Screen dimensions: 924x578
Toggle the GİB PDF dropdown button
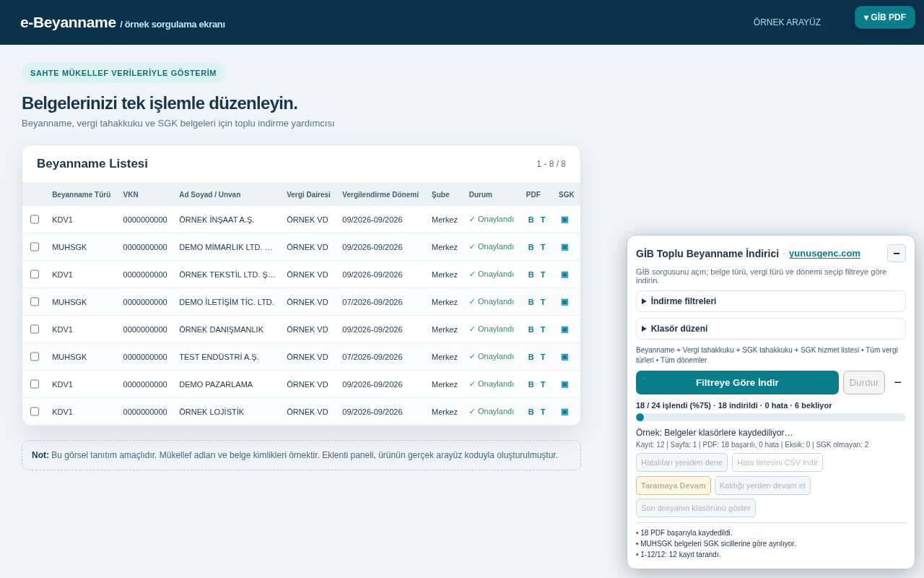click(x=885, y=17)
